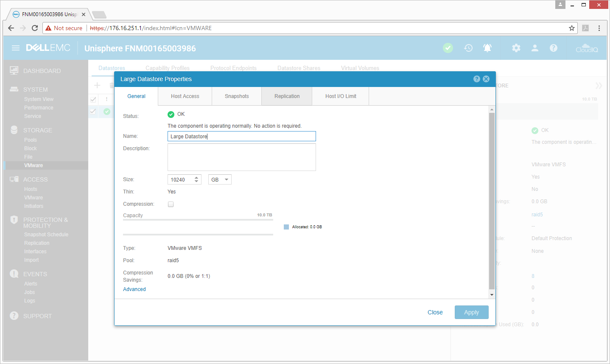This screenshot has width=610, height=364.
Task: Open the hamburger navigation menu
Action: click(16, 48)
